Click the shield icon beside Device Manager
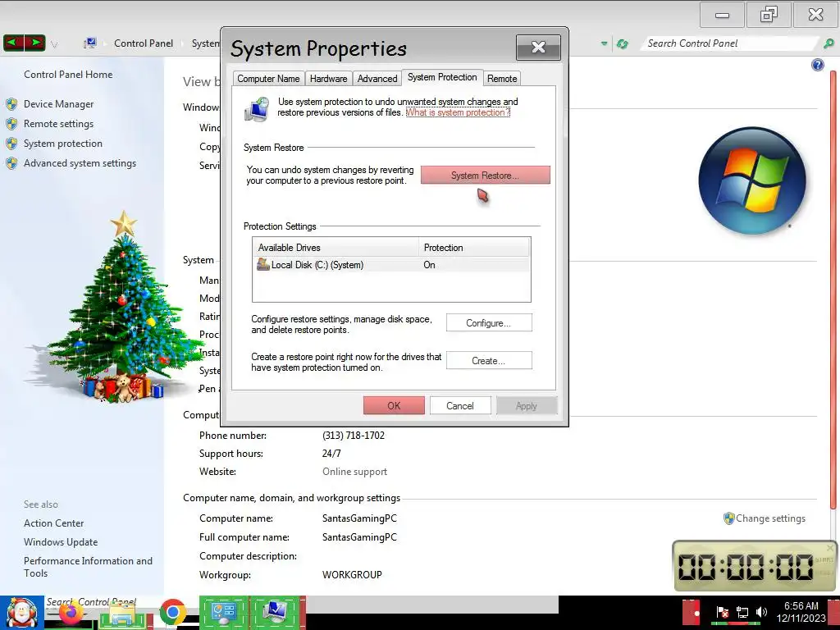Image resolution: width=840 pixels, height=630 pixels. (x=11, y=104)
